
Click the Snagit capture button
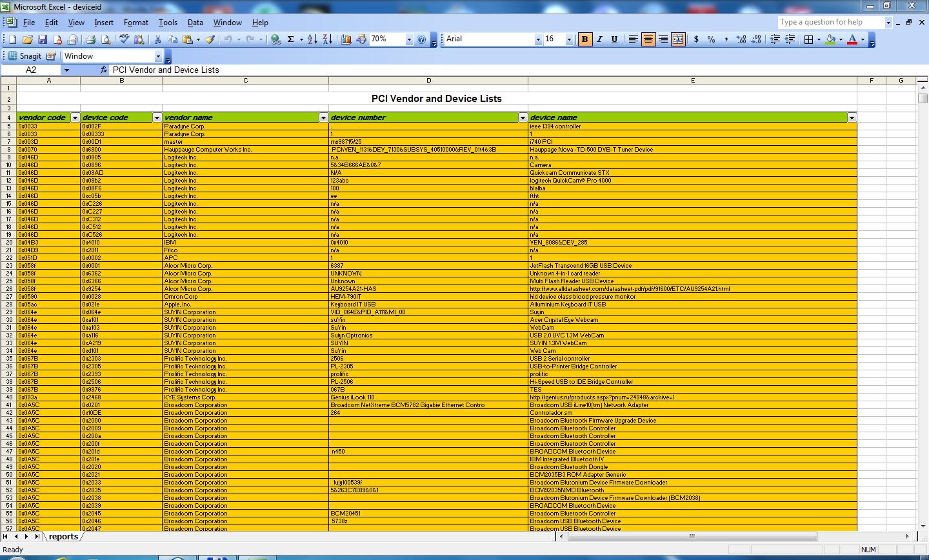pyautogui.click(x=25, y=56)
